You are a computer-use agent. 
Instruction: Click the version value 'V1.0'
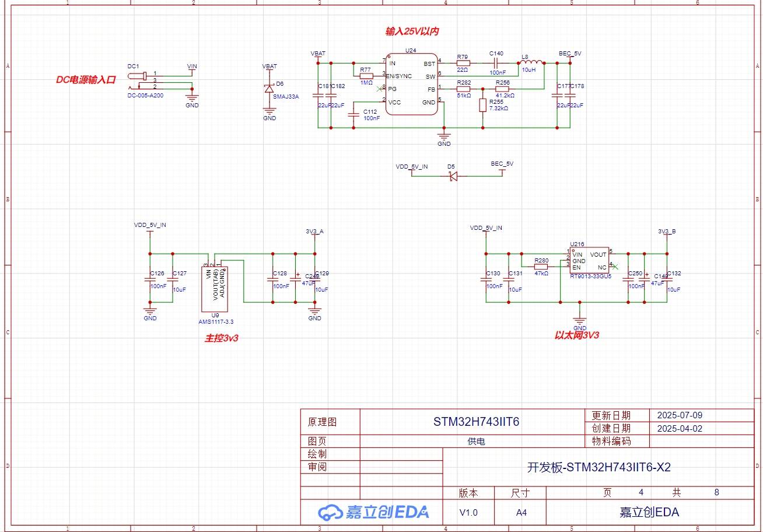point(468,513)
